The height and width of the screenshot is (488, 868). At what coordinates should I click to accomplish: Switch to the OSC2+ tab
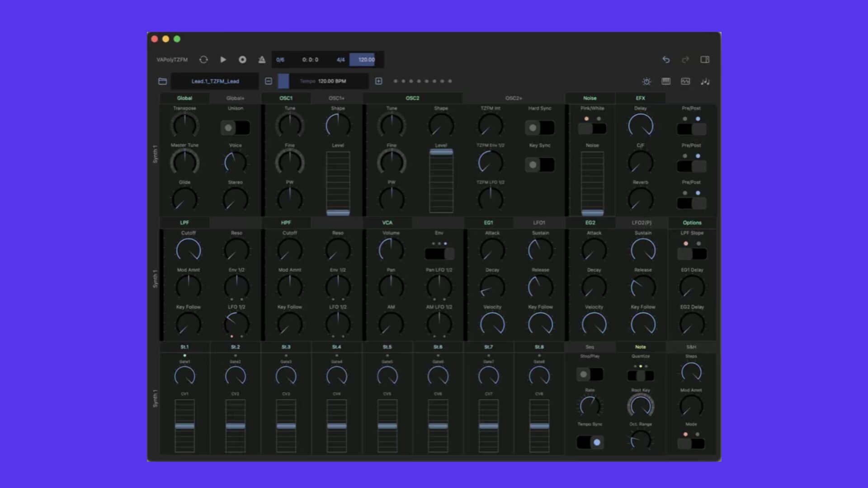click(514, 98)
